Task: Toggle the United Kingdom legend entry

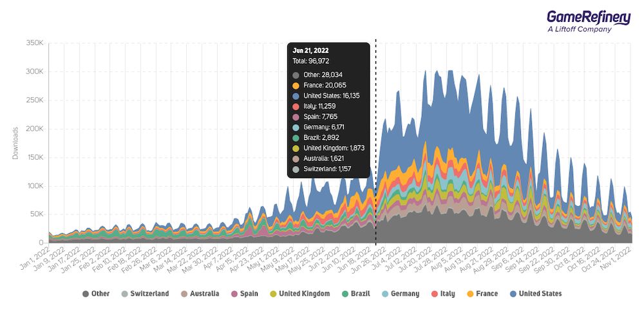Action: tap(300, 294)
